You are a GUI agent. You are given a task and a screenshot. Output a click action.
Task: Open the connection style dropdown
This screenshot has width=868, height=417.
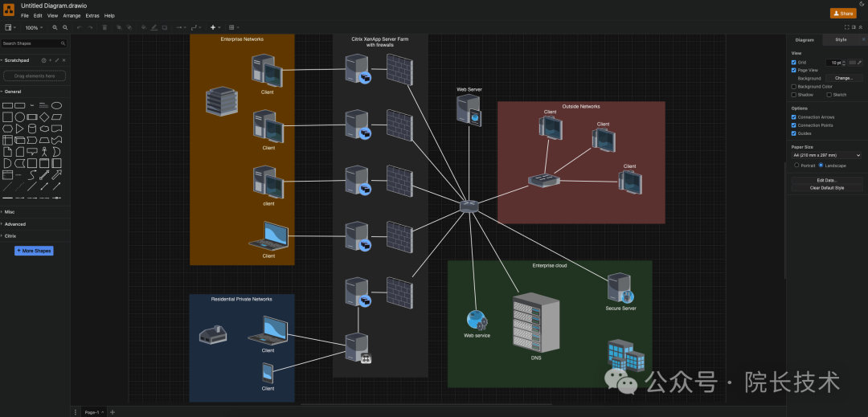tap(181, 27)
